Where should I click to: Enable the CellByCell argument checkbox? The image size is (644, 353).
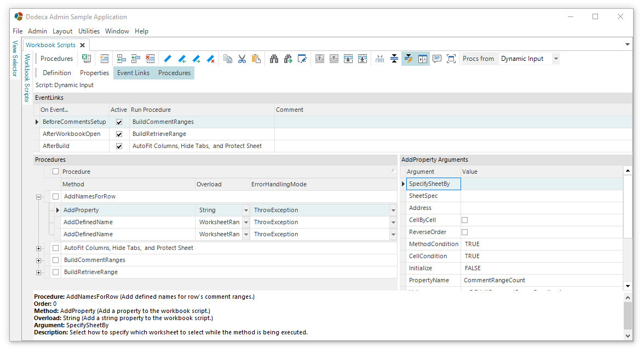click(x=464, y=220)
